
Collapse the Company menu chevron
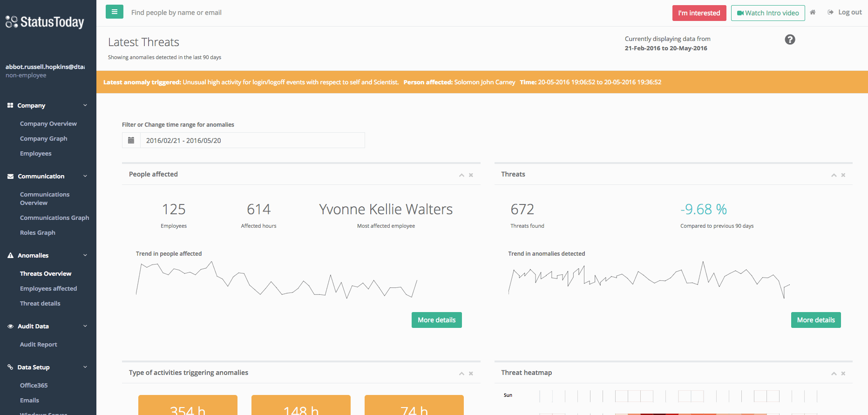coord(85,105)
